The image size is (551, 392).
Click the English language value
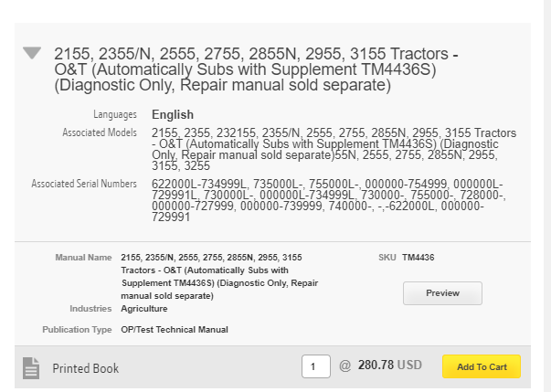[x=173, y=114]
